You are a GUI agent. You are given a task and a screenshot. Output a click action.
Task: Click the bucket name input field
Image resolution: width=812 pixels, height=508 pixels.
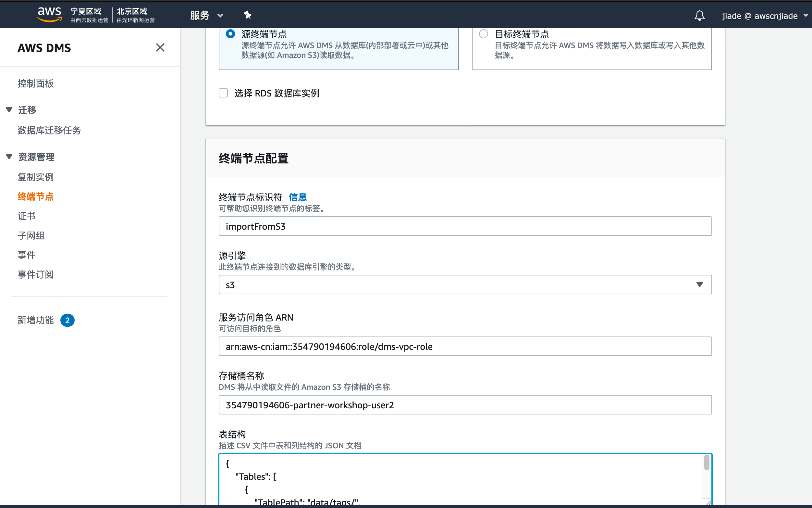coord(465,405)
